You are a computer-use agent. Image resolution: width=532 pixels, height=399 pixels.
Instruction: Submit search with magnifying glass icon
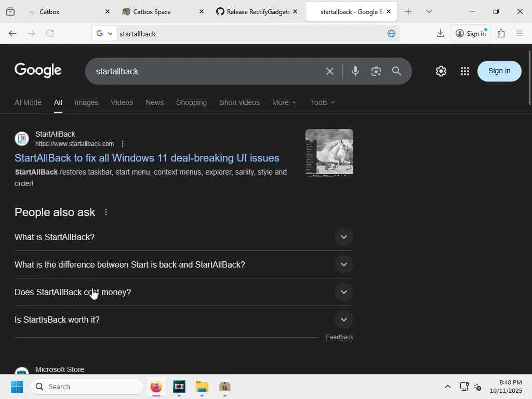pos(396,71)
